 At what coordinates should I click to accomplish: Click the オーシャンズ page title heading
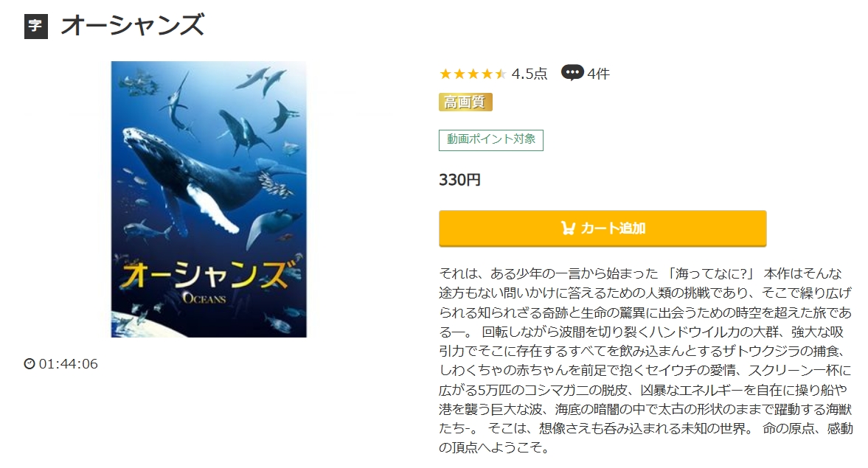tap(132, 26)
